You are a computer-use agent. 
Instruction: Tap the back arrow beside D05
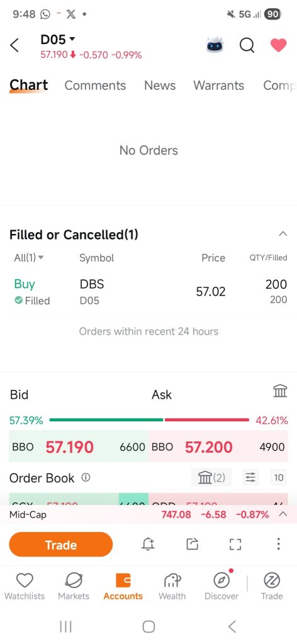(14, 45)
